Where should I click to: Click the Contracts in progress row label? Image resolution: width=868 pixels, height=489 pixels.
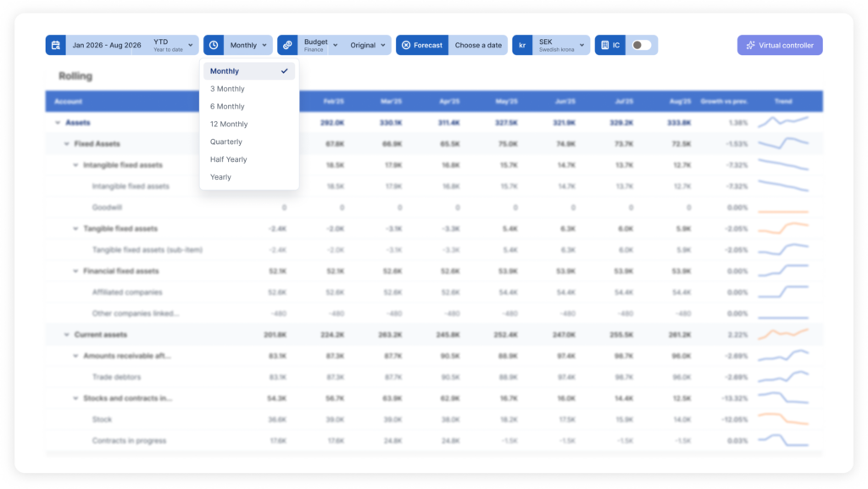click(129, 441)
